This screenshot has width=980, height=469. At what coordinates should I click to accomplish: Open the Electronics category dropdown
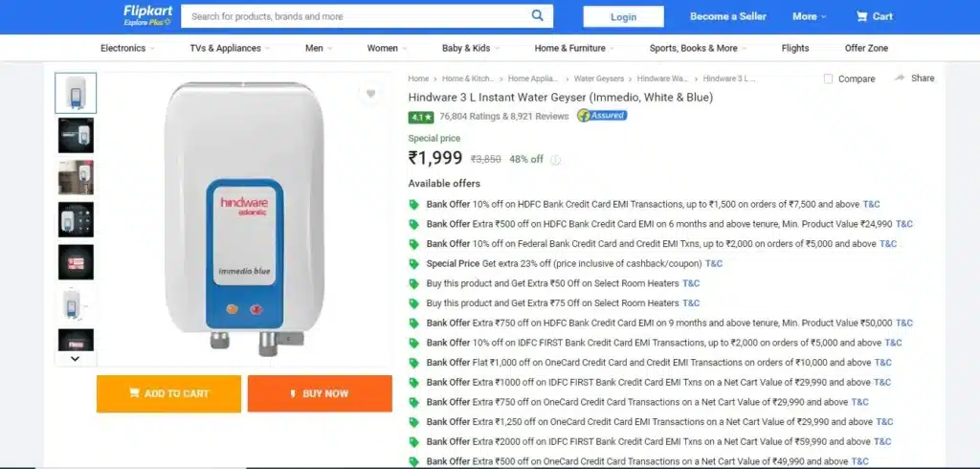(128, 48)
